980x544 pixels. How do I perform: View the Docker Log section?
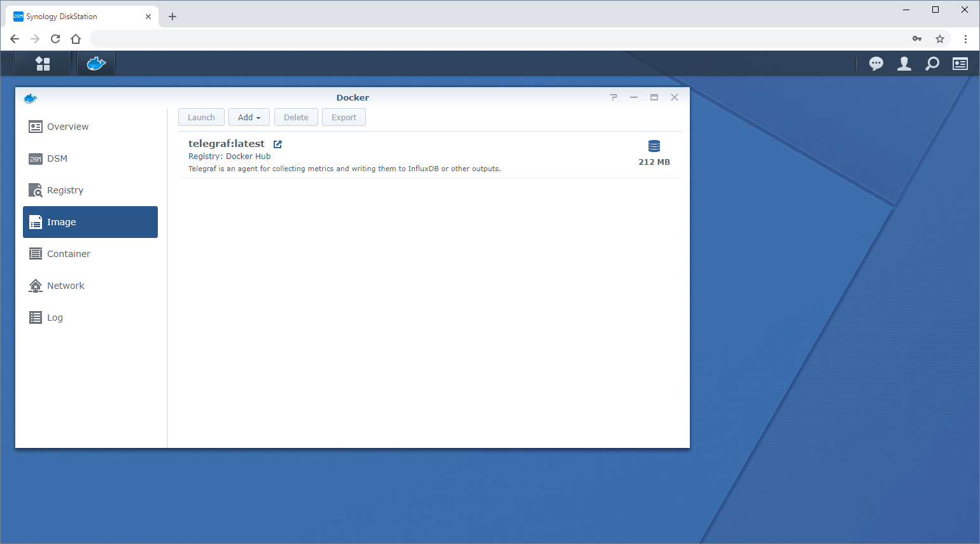coord(90,317)
